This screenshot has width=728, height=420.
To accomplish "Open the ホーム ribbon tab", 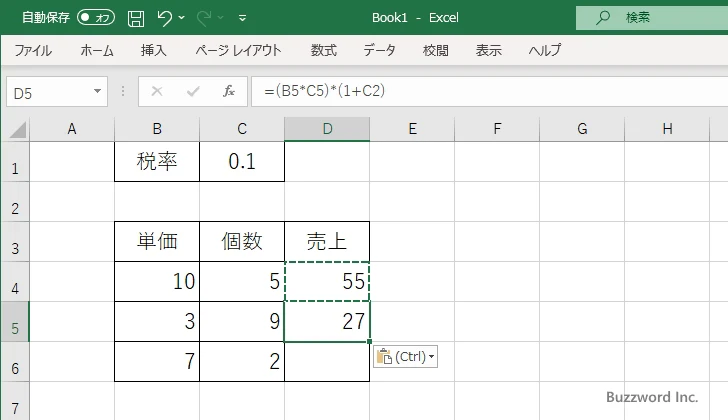I will pos(97,50).
